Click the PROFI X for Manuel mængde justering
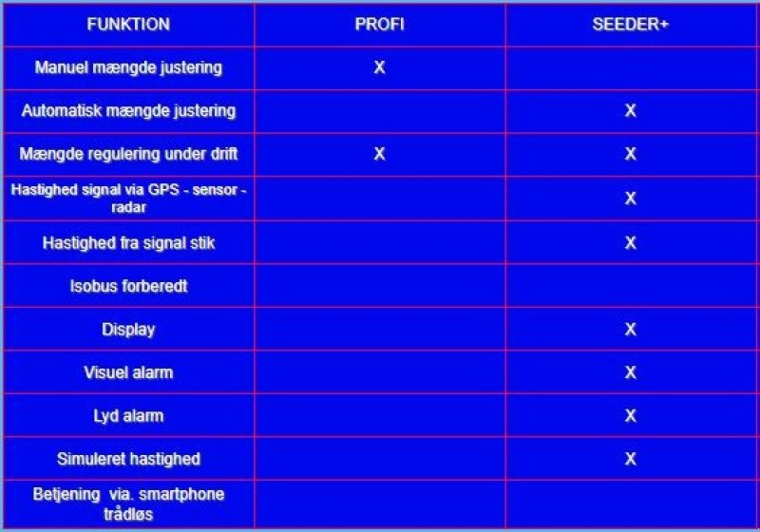This screenshot has height=532, width=760. point(379,67)
